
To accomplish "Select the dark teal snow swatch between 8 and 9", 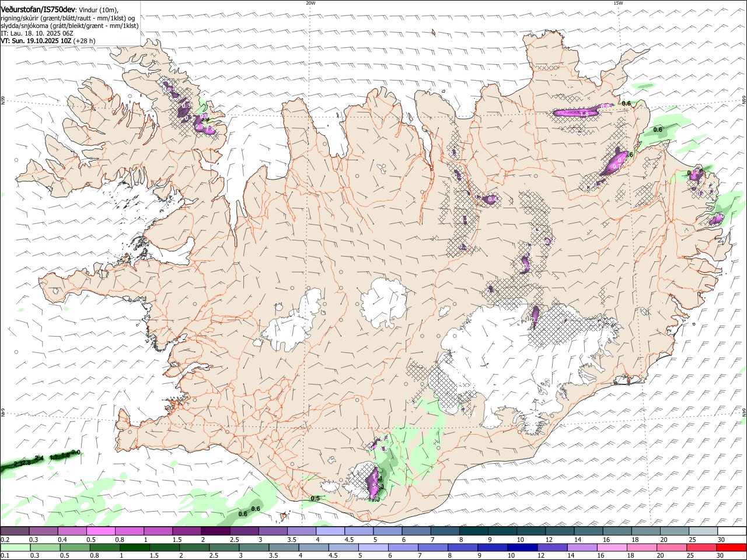I will tap(474, 531).
